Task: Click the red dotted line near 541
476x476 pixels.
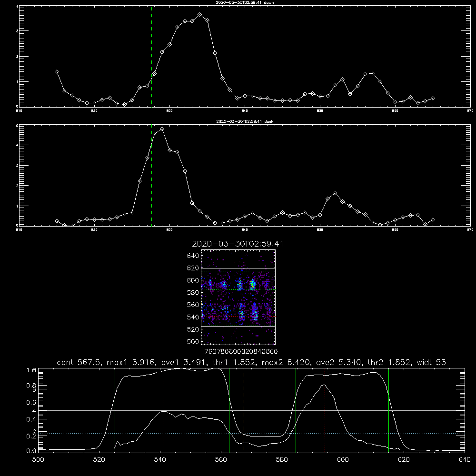Action: click(163, 410)
